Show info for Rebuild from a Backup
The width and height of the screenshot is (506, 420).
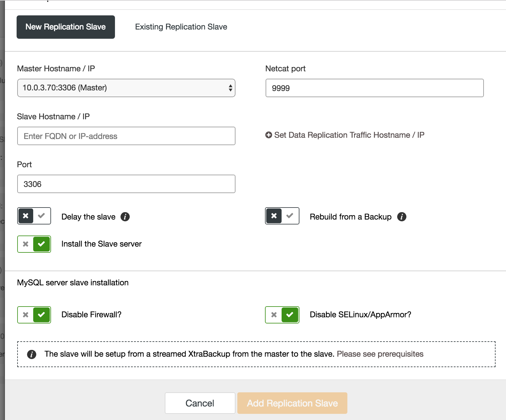(402, 217)
